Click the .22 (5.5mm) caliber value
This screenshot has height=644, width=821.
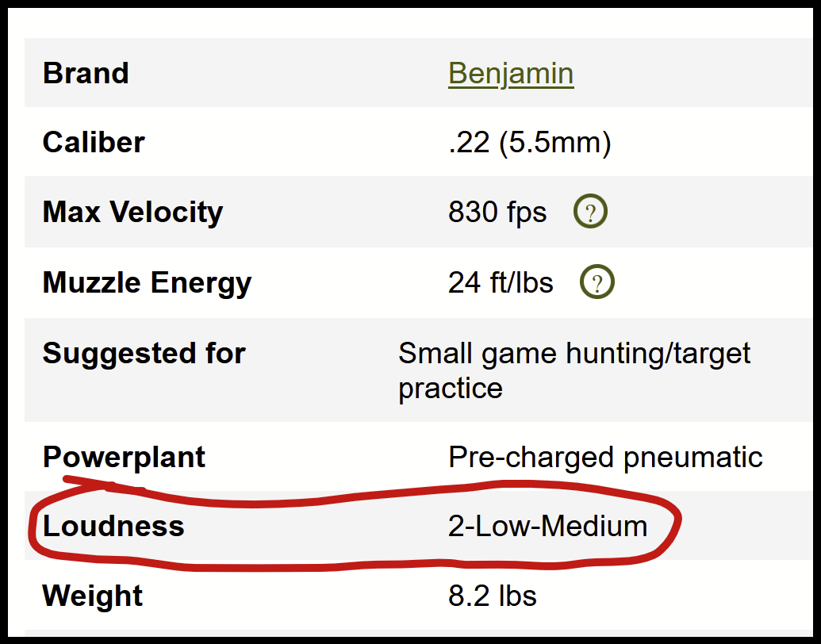click(x=529, y=143)
